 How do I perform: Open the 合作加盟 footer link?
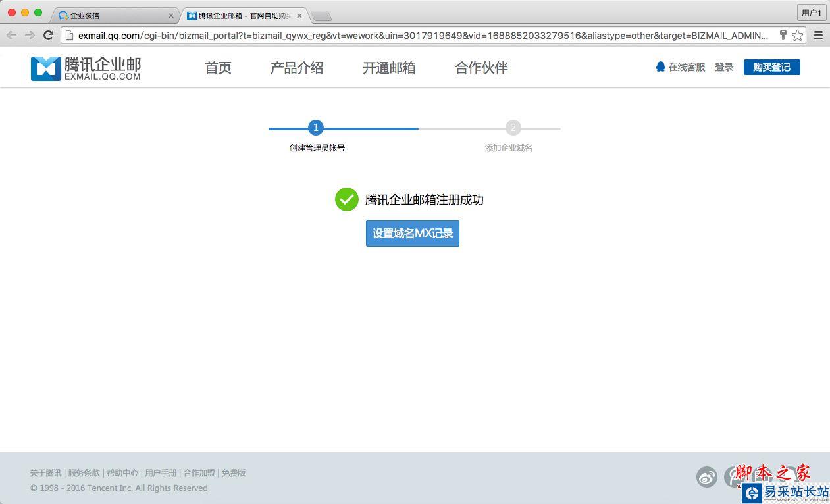[199, 473]
